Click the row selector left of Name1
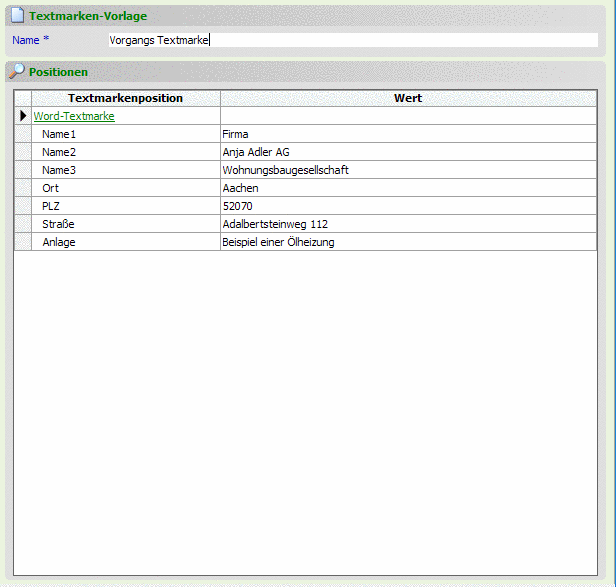616x587 pixels. tap(23, 134)
